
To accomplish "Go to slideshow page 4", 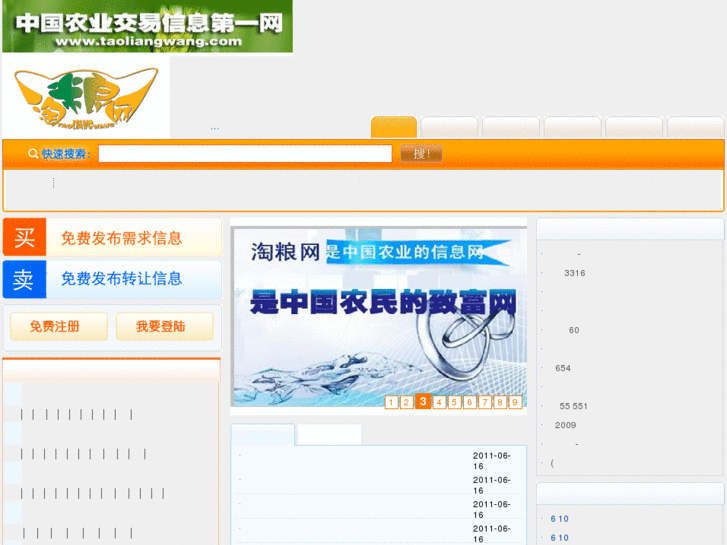I will 439,402.
